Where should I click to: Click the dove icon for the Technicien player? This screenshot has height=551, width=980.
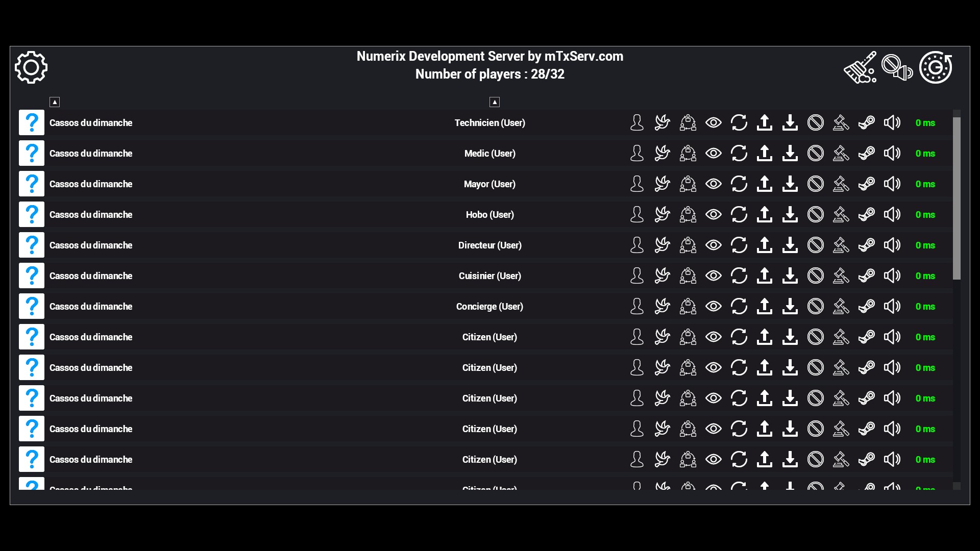662,122
